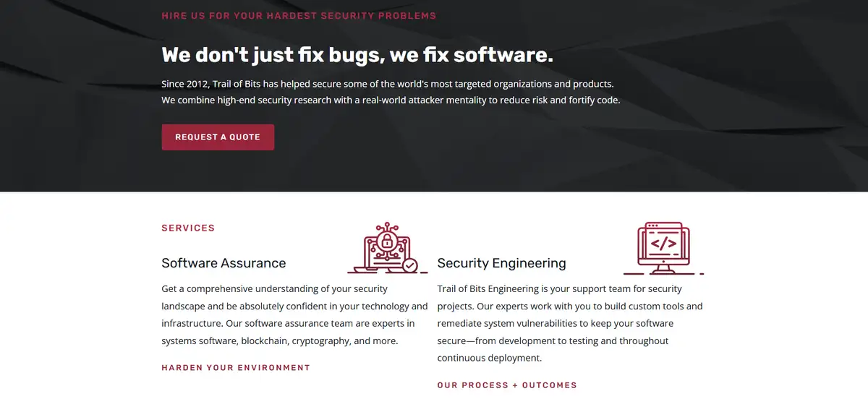Click the padlock inside the laptop icon

point(387,240)
